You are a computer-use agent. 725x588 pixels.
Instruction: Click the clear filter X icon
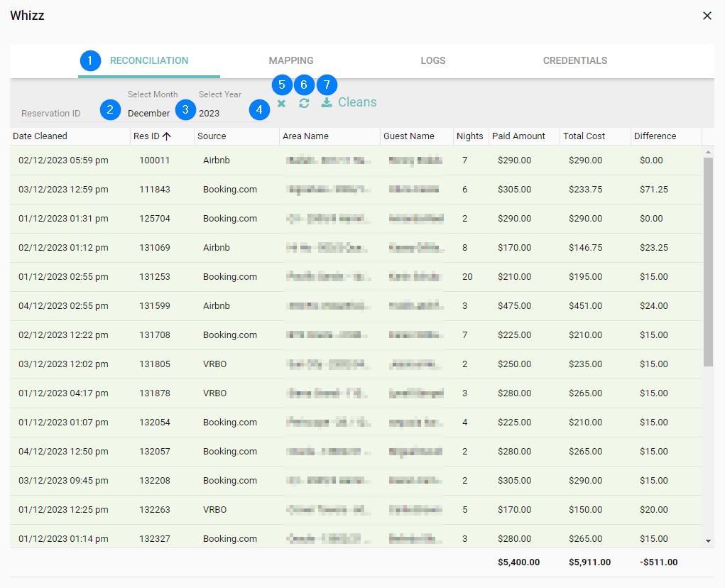[281, 104]
